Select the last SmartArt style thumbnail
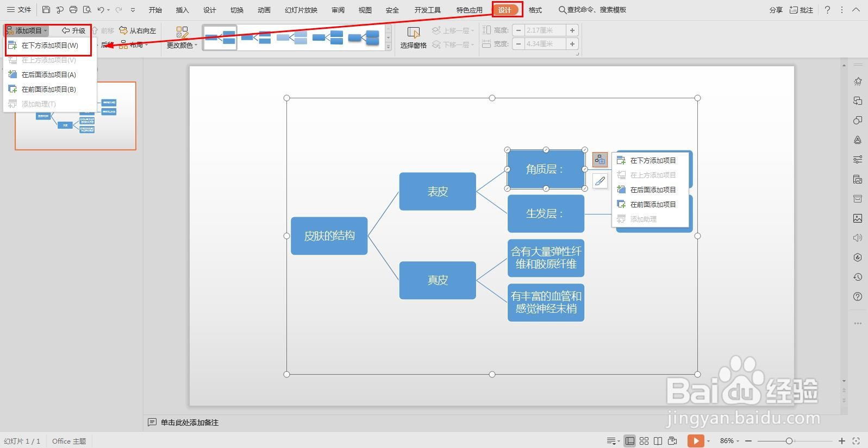The height and width of the screenshot is (448, 868). [x=364, y=37]
